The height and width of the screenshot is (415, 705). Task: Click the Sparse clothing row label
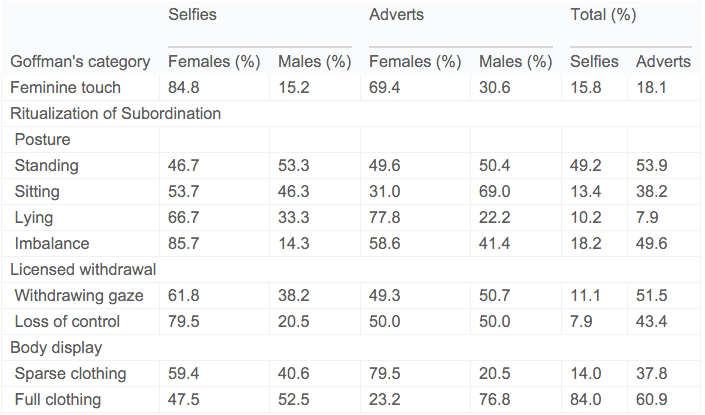[70, 374]
